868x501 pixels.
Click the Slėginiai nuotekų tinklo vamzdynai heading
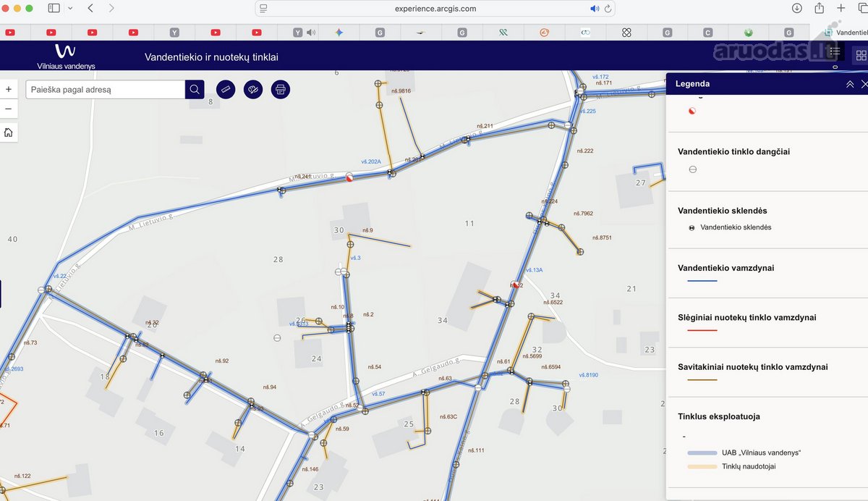pos(747,318)
